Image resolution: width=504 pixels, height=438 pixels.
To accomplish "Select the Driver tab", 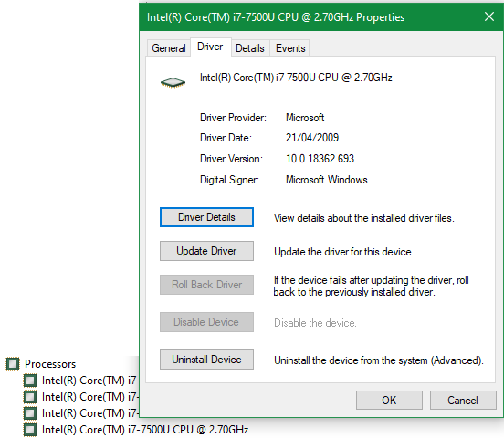I will tap(210, 47).
